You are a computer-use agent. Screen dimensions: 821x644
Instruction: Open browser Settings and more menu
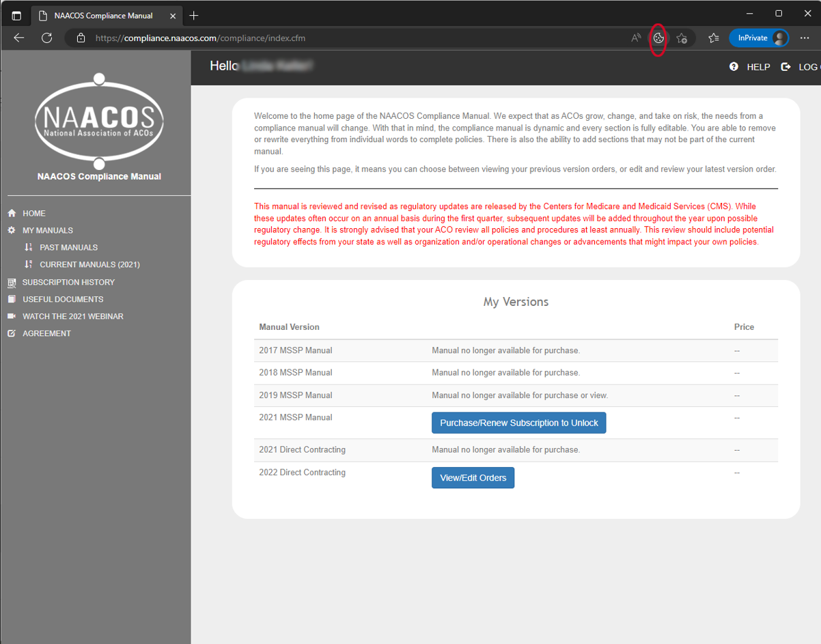pos(804,38)
